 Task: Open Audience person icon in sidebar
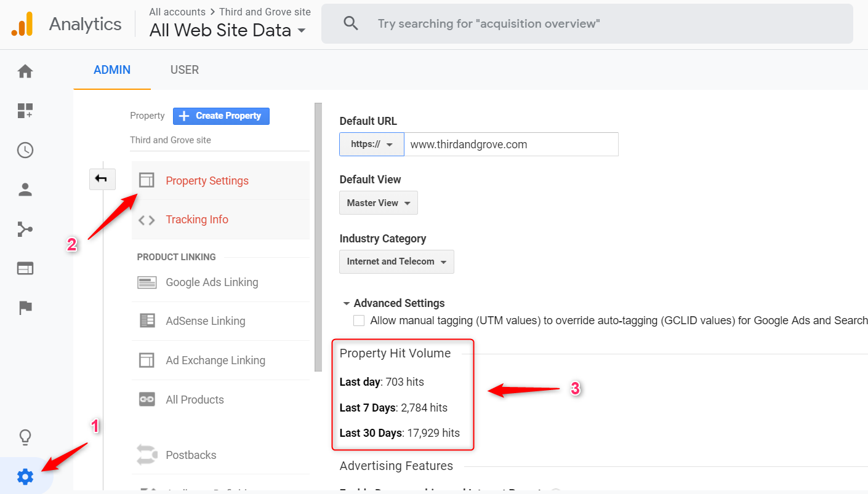[x=25, y=189]
